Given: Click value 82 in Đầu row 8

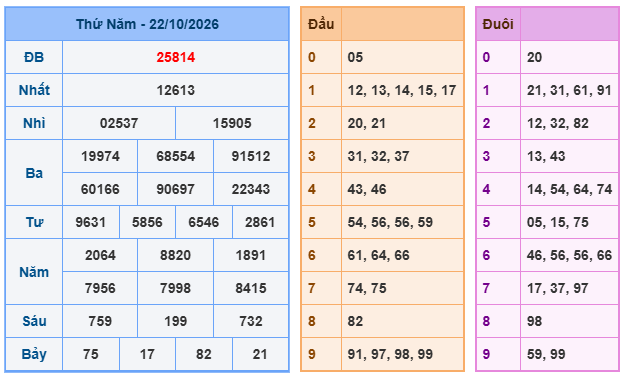Looking at the screenshot, I should point(355,321).
